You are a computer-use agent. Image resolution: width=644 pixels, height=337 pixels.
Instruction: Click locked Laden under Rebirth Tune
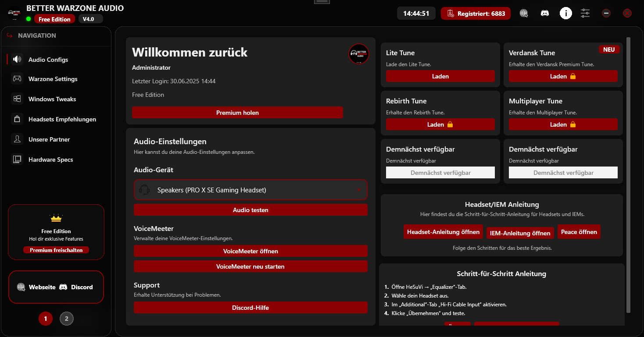coord(440,124)
